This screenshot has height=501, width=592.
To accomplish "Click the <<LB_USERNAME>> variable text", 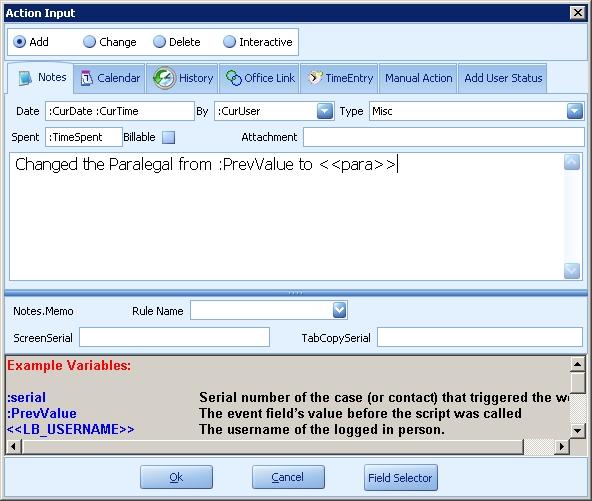I will pos(71,429).
